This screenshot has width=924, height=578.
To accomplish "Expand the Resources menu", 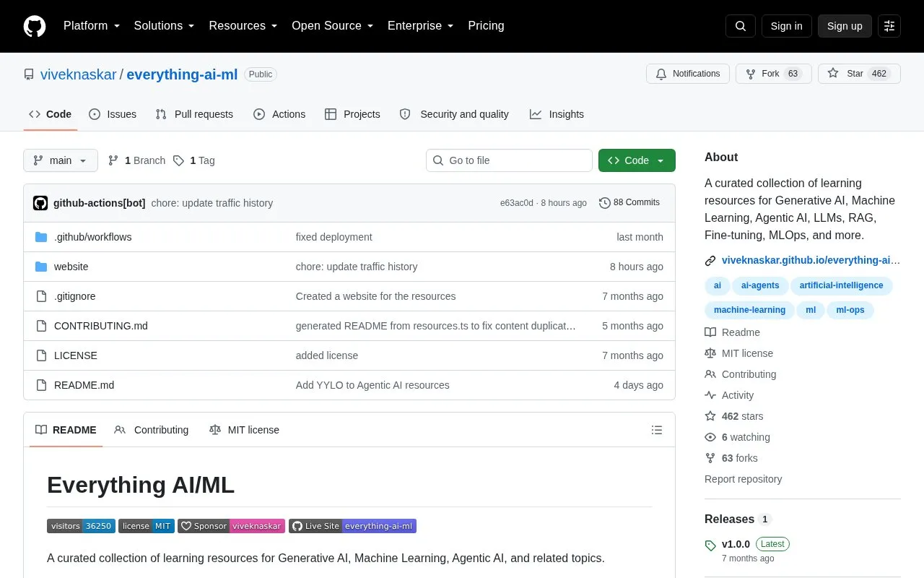I will click(x=243, y=26).
